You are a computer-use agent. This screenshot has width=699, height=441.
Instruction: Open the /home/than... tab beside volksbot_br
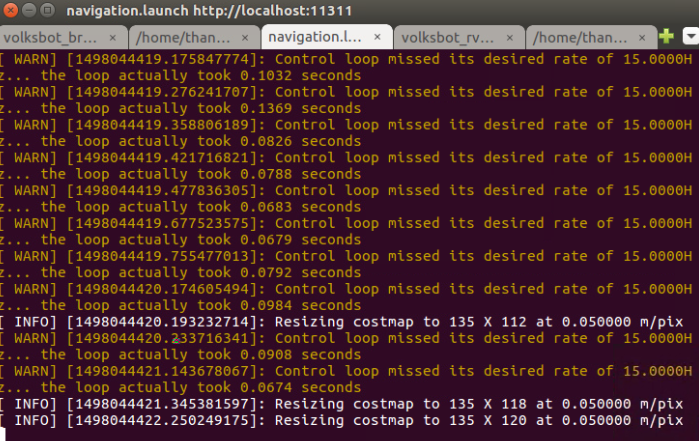(x=182, y=38)
